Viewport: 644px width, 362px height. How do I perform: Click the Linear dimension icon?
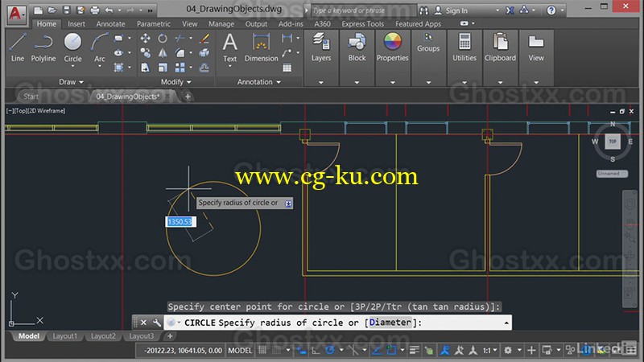coord(287,38)
